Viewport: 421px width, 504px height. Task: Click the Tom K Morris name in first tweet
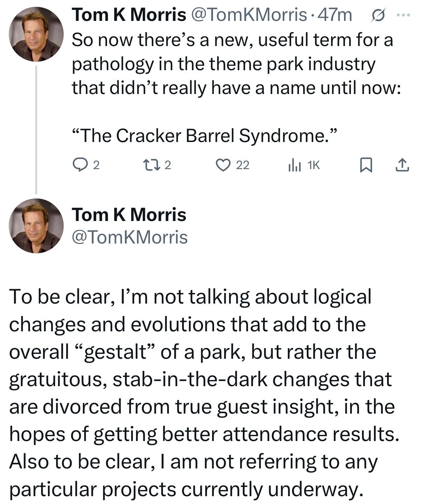coord(129,15)
